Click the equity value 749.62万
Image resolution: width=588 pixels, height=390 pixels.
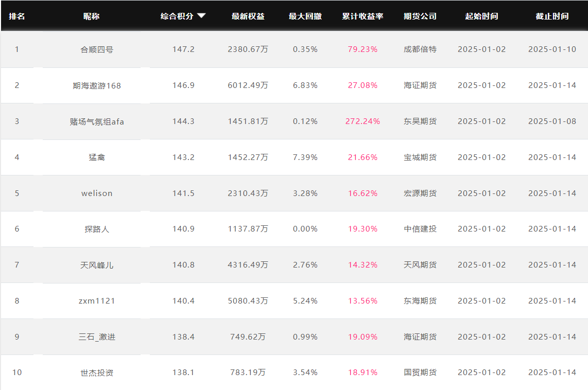(x=248, y=337)
